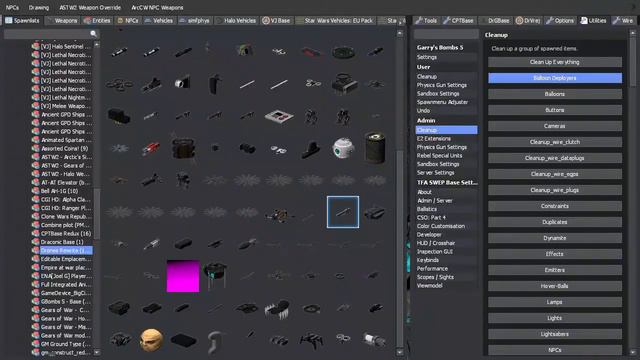Select the Spawnmenu Adjuster entry

point(442,102)
